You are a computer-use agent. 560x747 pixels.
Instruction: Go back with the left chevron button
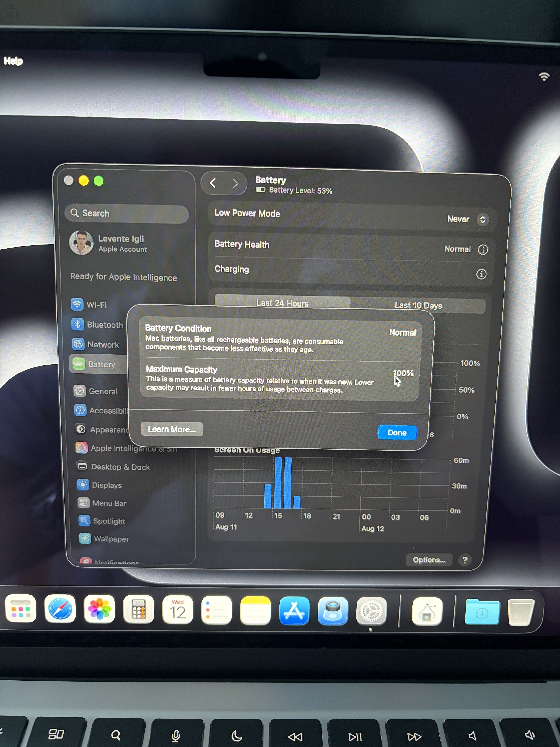213,183
